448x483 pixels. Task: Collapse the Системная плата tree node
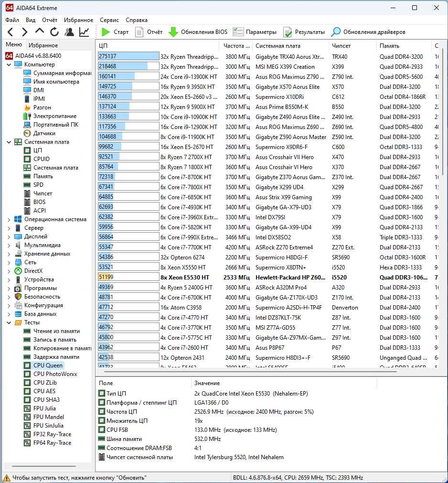[9, 142]
